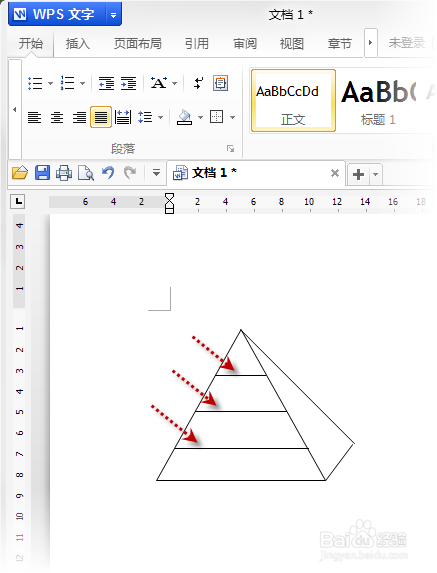Expand shading color dropdown
Viewport: 437px width, 573px height.
click(x=200, y=117)
